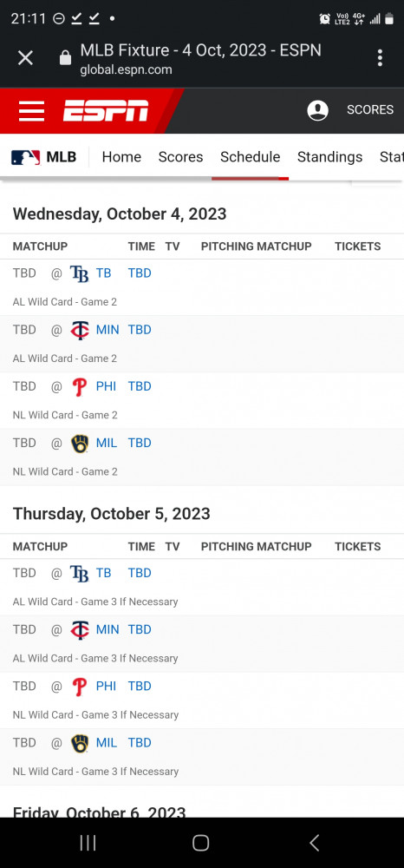The width and height of the screenshot is (404, 868).
Task: Tap the Rays logo in Wednesday's schedule
Action: (80, 273)
